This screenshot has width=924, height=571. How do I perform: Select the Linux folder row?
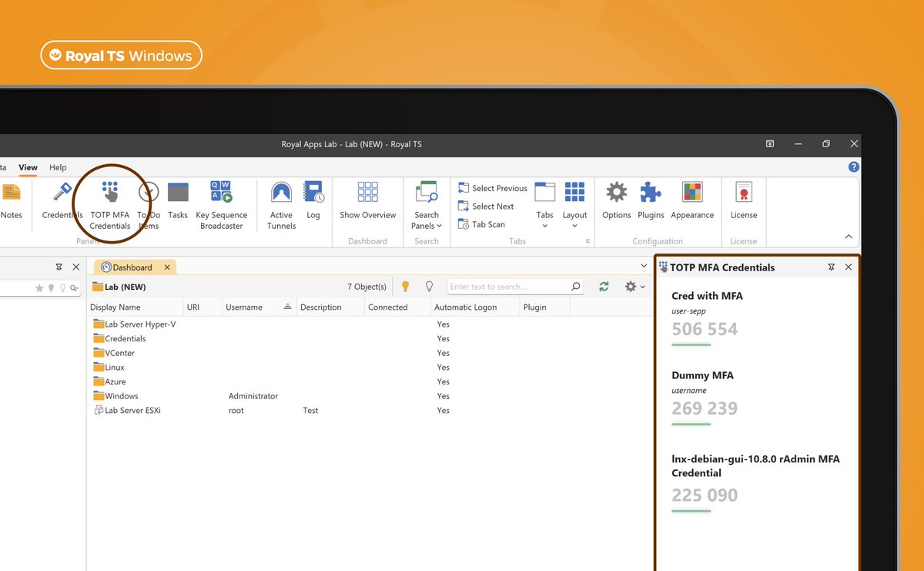tap(370, 368)
